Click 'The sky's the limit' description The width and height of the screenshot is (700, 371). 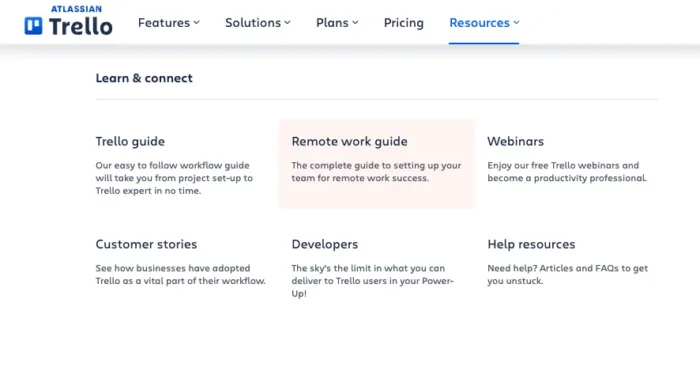372,281
